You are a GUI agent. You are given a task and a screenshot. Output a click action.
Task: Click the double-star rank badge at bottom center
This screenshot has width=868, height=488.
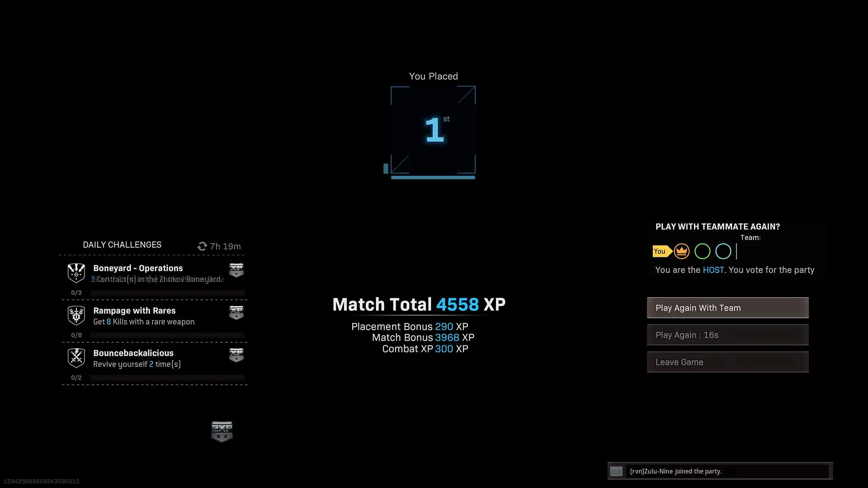tap(222, 432)
